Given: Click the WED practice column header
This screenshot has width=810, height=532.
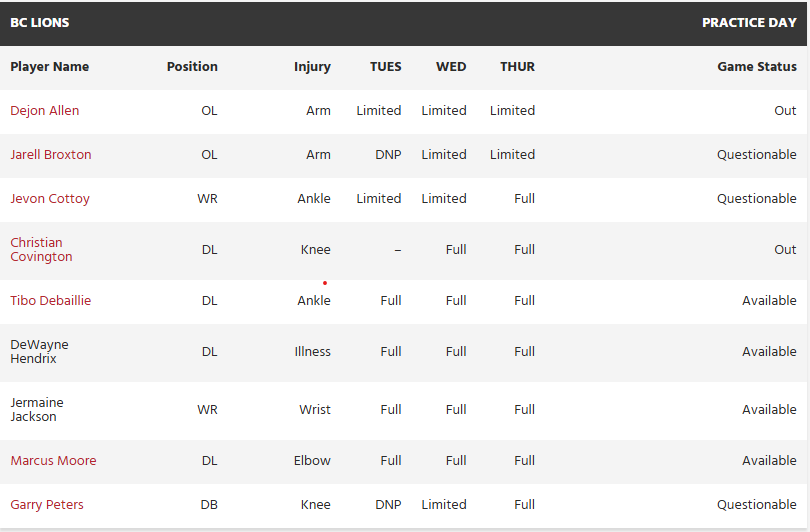Looking at the screenshot, I should pos(451,67).
